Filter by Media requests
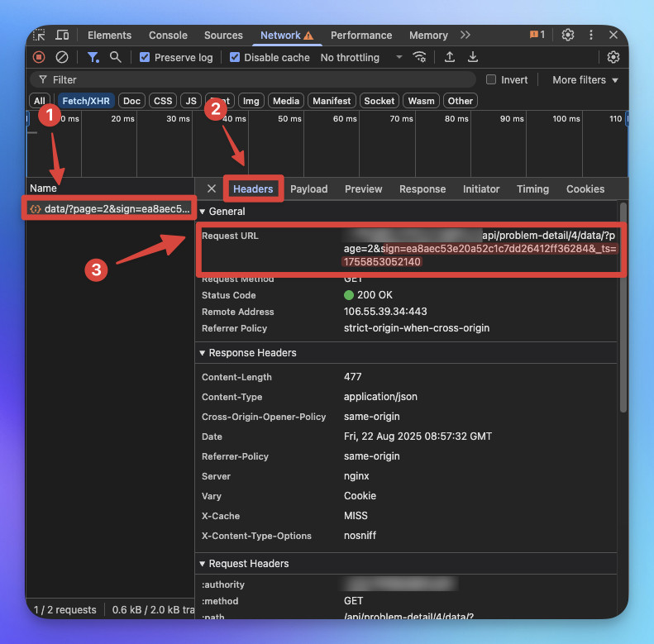654x644 pixels. pos(286,101)
